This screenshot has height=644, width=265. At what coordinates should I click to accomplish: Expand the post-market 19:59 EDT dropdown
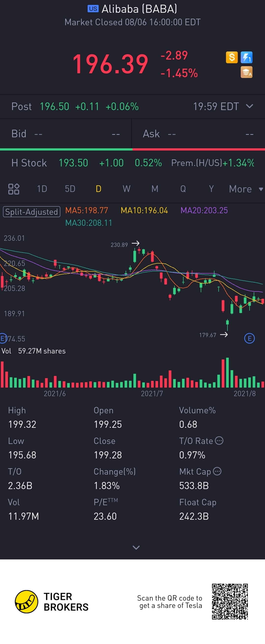pyautogui.click(x=250, y=106)
